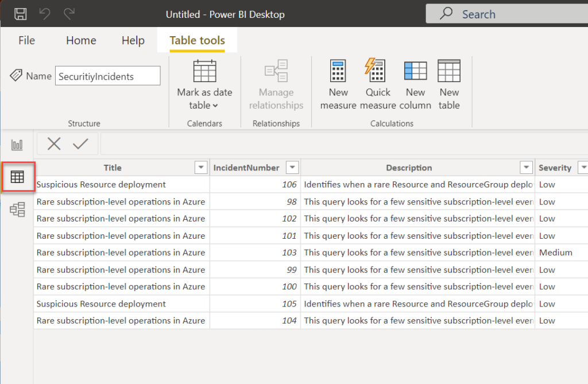Select the Title column header
Screen dimensions: 588x384
click(x=113, y=168)
